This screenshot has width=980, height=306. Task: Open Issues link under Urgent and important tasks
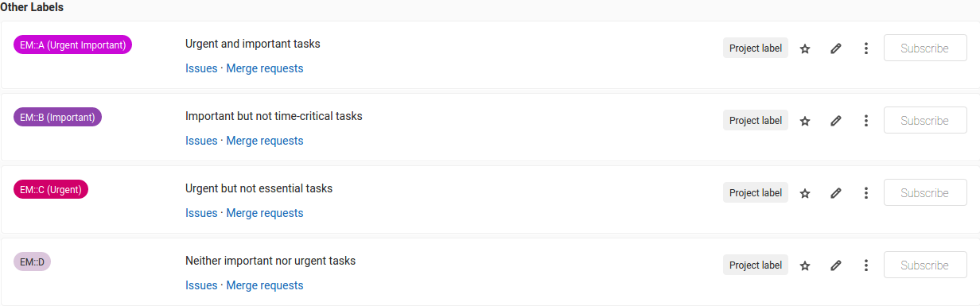click(x=201, y=68)
